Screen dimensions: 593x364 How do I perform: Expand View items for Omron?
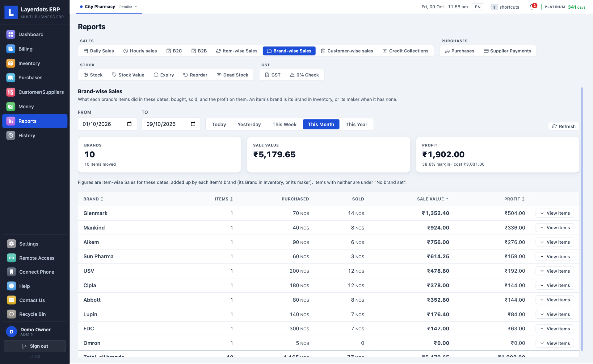555,343
